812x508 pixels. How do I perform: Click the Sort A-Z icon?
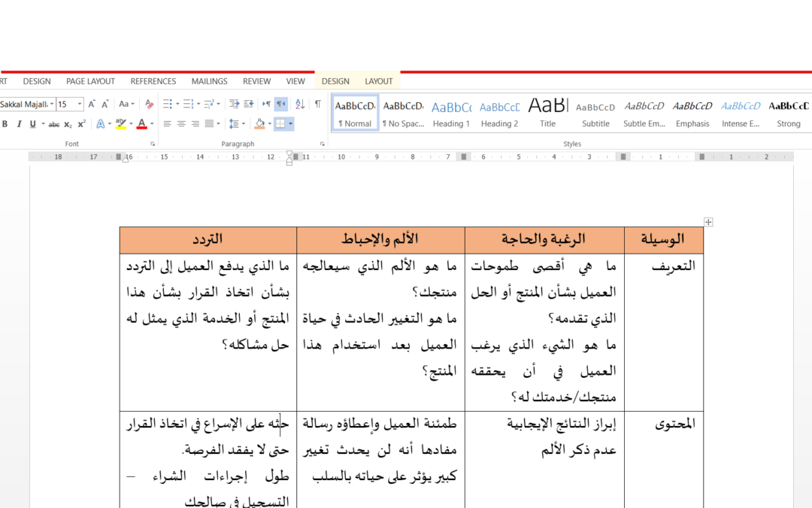tap(300, 104)
